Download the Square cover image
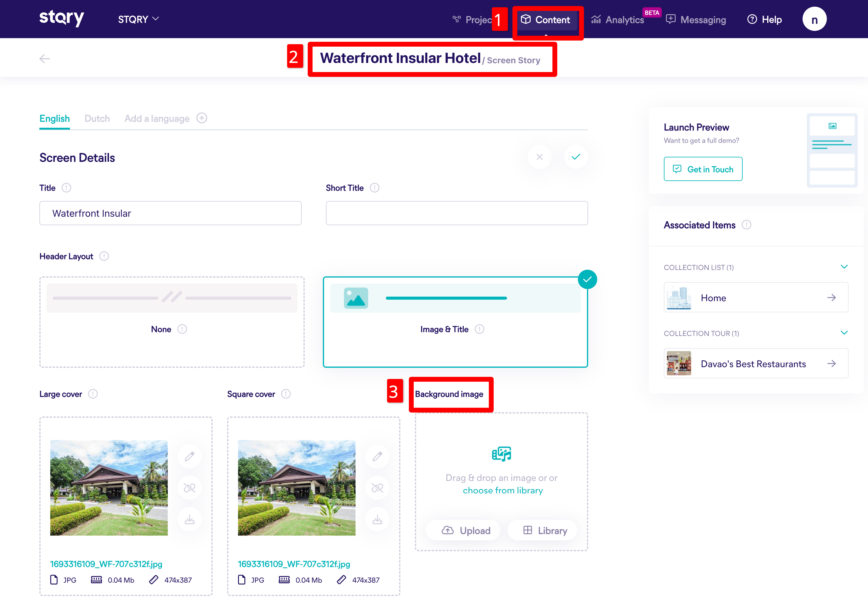The image size is (868, 609). (377, 520)
